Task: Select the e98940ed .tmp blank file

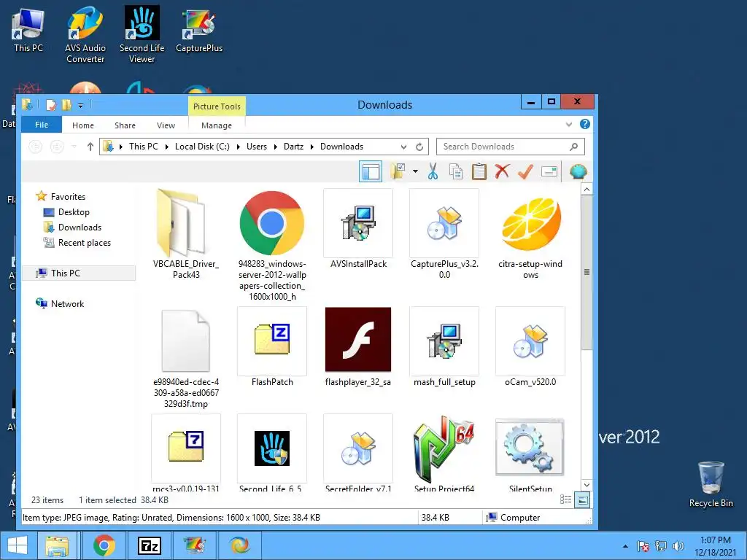Action: (186, 357)
